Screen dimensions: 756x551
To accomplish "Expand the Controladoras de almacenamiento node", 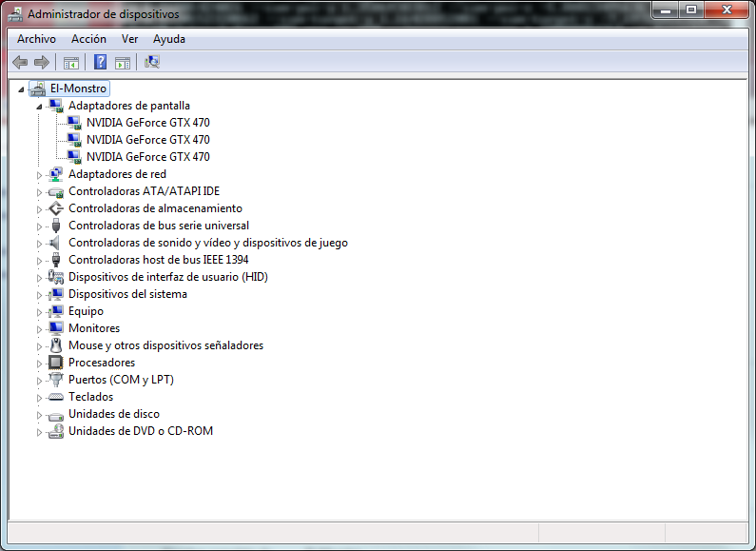I will click(39, 209).
